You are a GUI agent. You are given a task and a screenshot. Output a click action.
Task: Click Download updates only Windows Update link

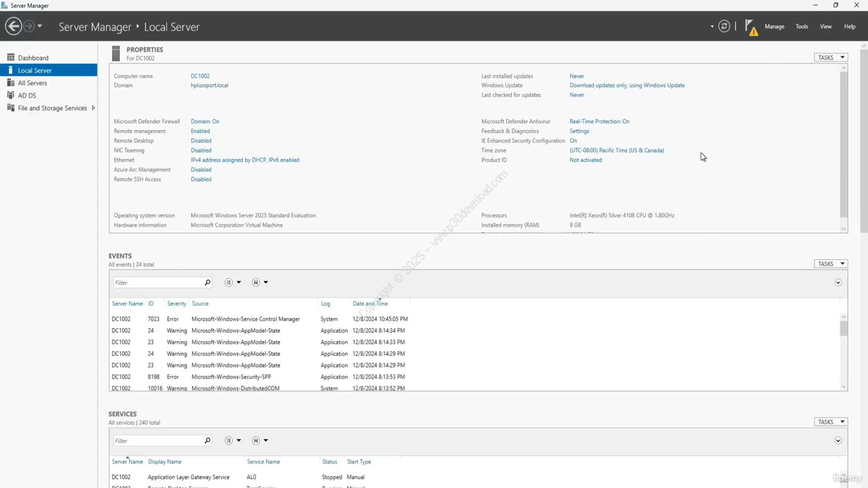627,85
